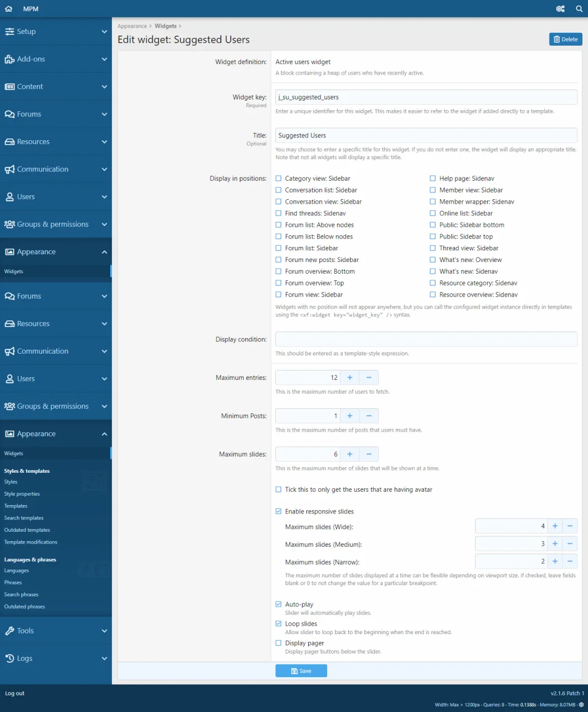588x712 pixels.
Task: Click the Setup sliders icon in the sidebar
Action: (9, 32)
